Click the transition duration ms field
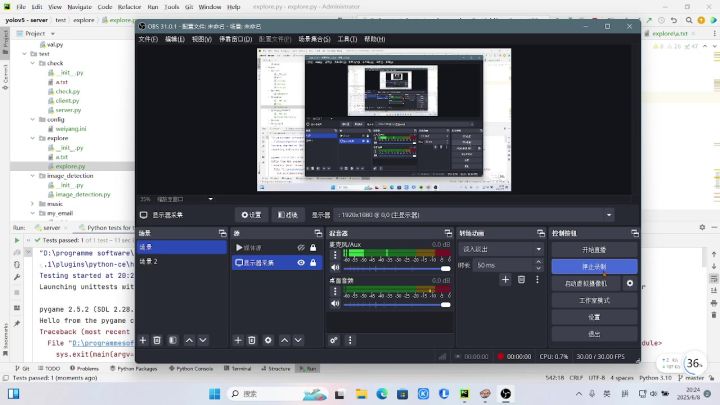This screenshot has width=720, height=405. [504, 265]
